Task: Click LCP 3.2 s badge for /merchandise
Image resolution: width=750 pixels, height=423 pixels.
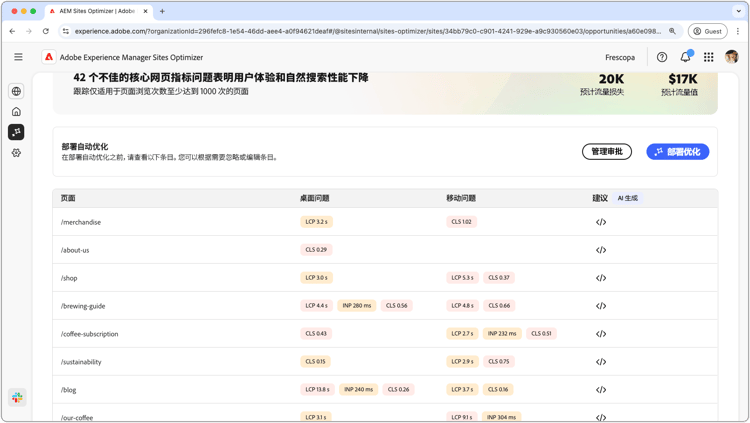Action: point(316,222)
